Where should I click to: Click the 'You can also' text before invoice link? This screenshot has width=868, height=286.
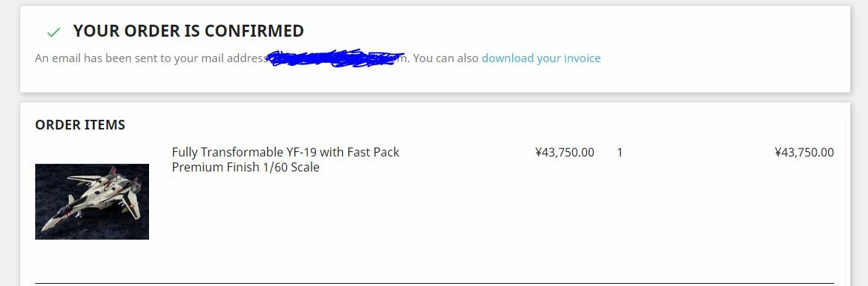(x=446, y=58)
